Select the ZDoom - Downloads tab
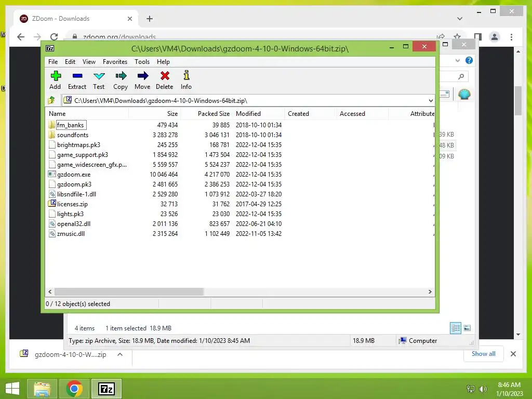The image size is (532, 399). tap(76, 19)
